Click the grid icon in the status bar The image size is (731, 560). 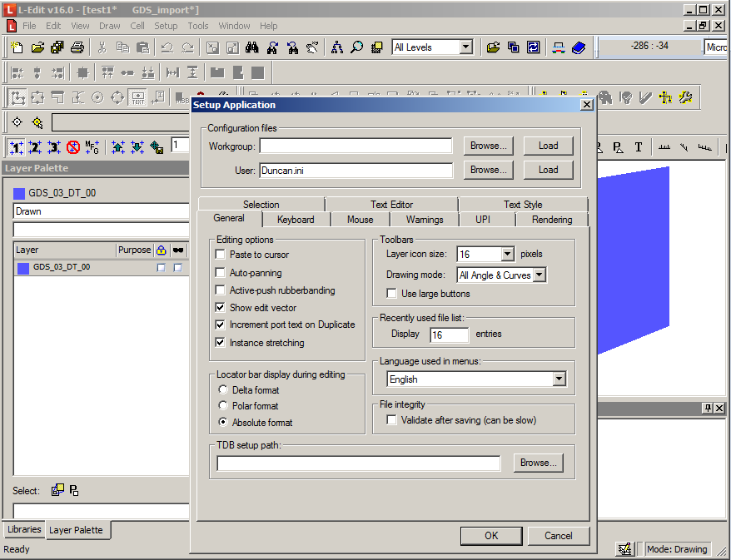(624, 549)
